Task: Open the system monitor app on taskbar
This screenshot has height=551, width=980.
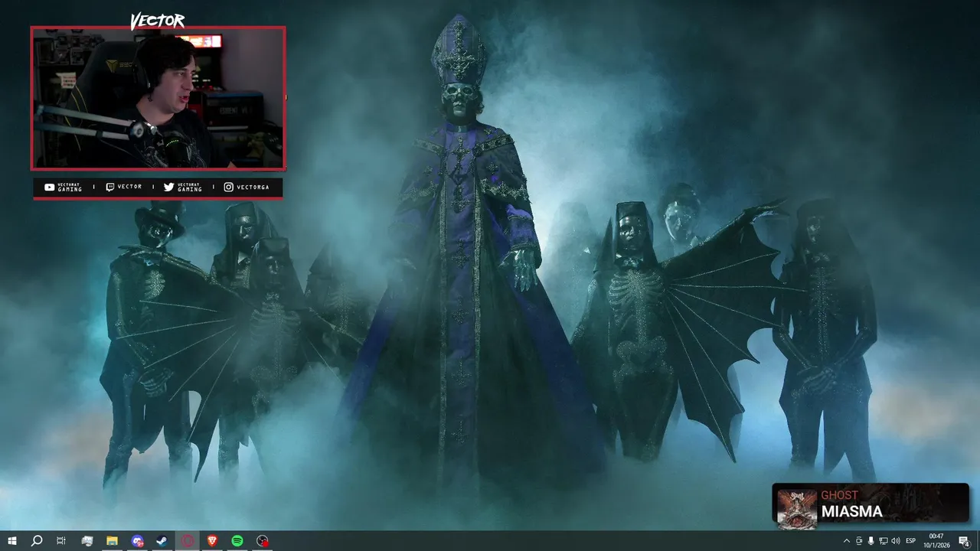Action: [x=87, y=541]
